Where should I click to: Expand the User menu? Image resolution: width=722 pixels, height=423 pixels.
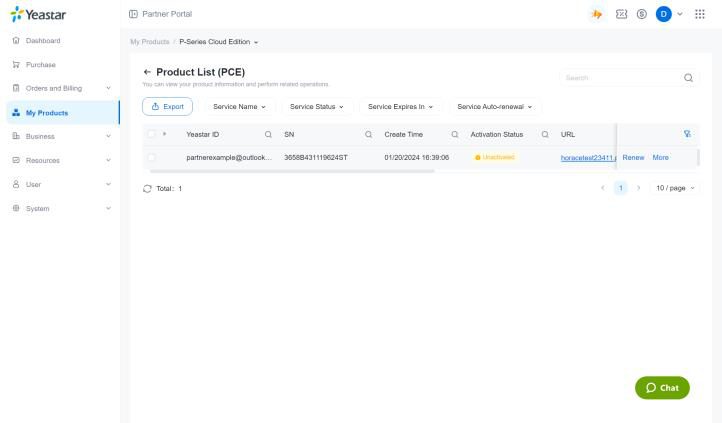pyautogui.click(x=61, y=184)
